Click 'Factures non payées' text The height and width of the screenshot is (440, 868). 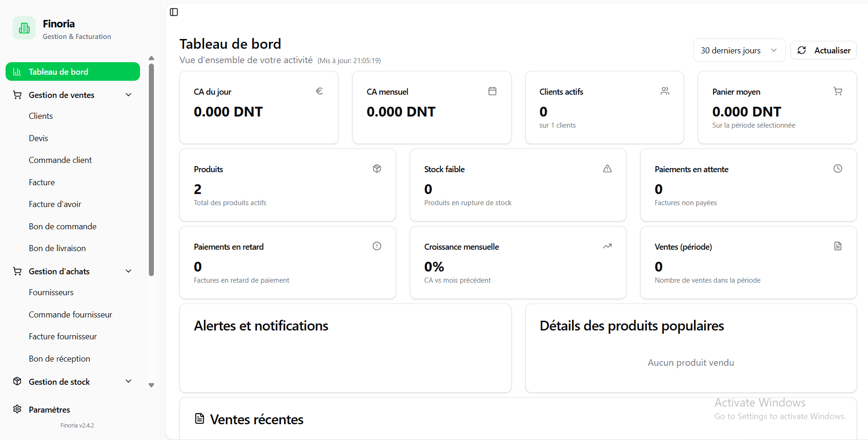(686, 203)
